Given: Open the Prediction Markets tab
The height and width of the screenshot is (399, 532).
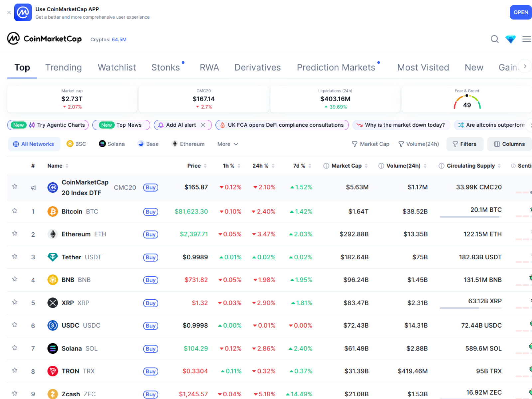Looking at the screenshot, I should 336,67.
